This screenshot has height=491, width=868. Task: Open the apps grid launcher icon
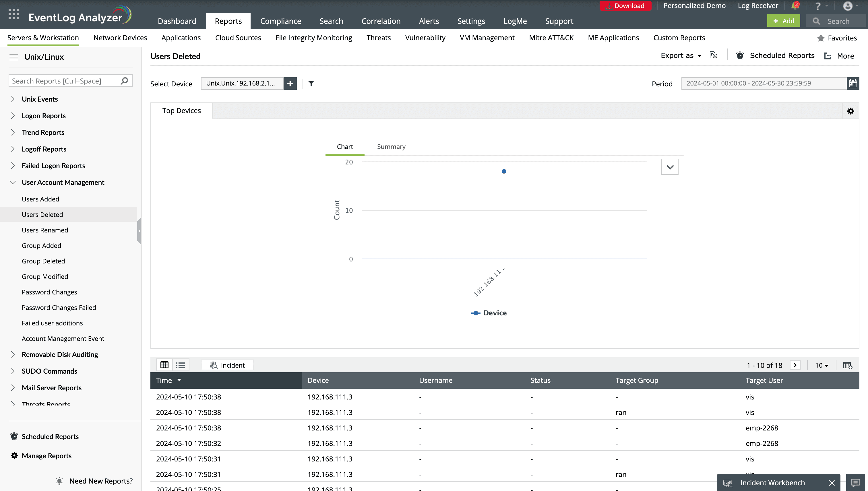pyautogui.click(x=13, y=14)
